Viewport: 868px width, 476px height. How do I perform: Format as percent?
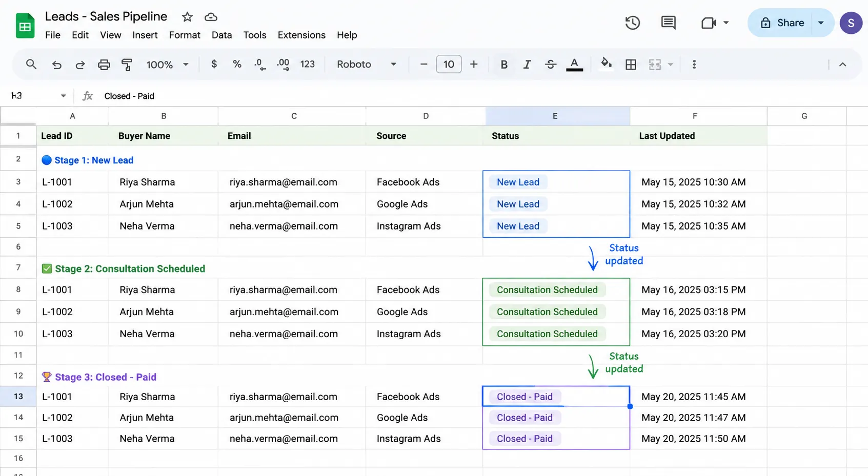[x=237, y=64]
